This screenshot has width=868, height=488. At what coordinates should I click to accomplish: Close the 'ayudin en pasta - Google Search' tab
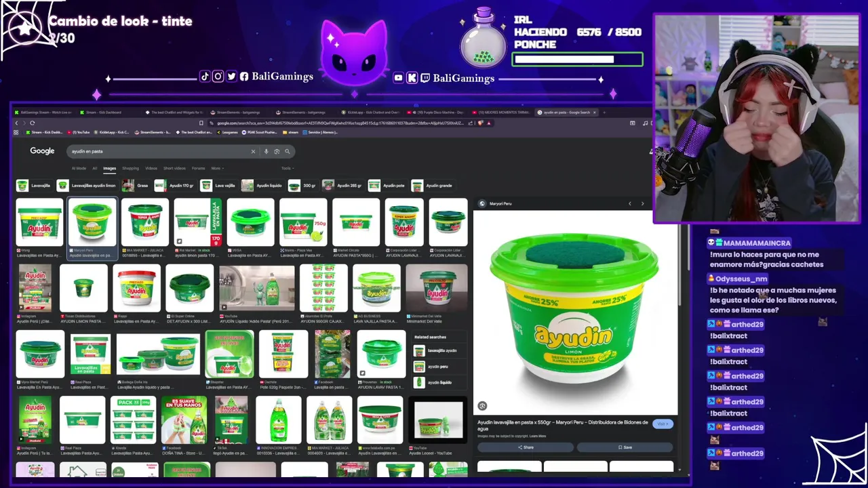point(595,113)
